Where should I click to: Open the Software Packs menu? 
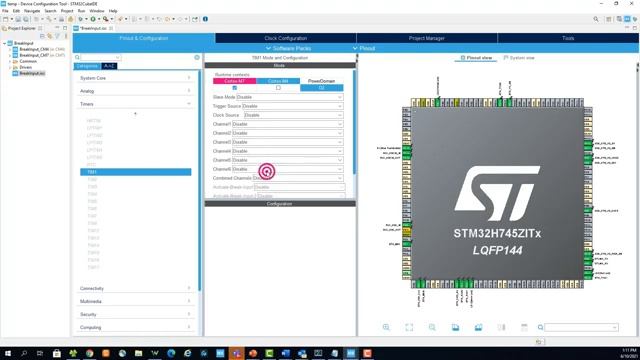pos(289,48)
